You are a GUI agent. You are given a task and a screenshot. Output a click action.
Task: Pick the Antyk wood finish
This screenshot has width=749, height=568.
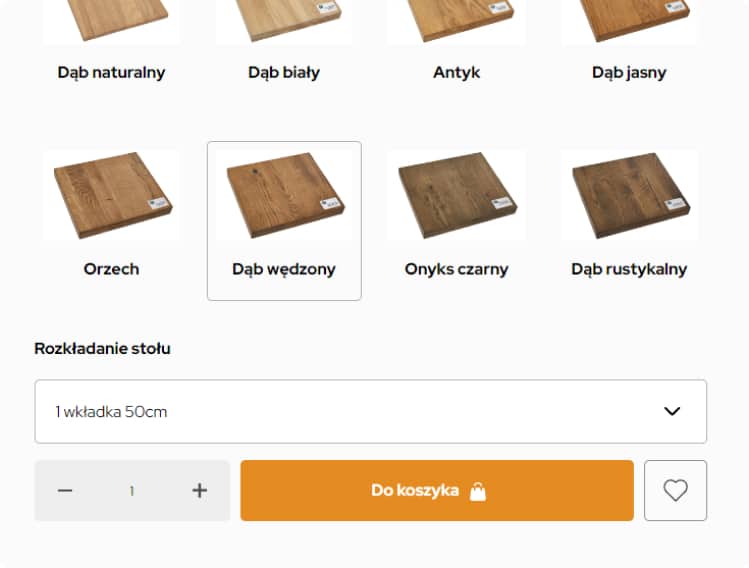[456, 22]
